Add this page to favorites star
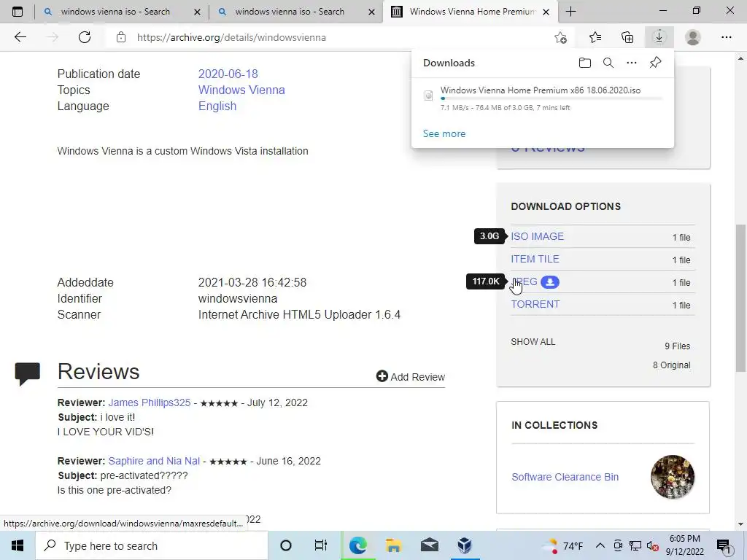This screenshot has width=747, height=560. coord(561,37)
